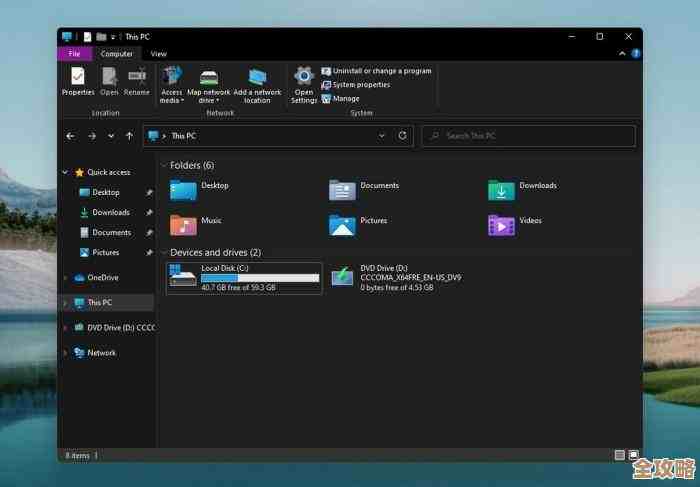Open the Music folder icon
Viewport: 700px width, 487px height.
(183, 224)
